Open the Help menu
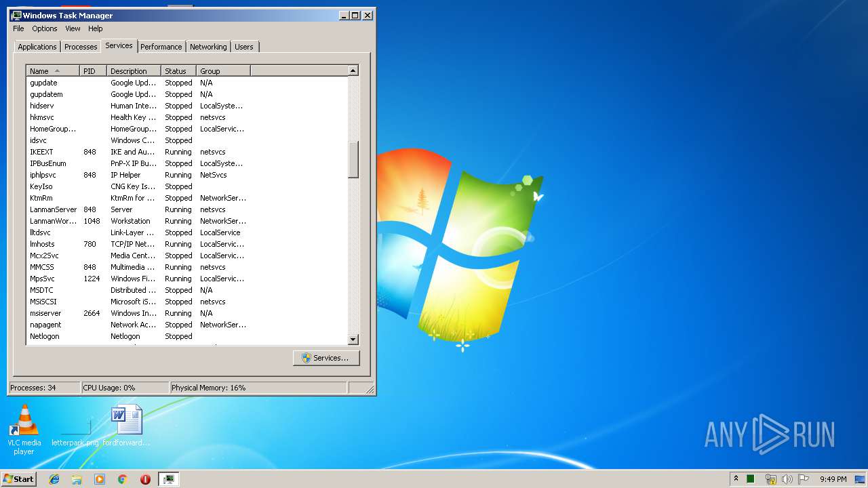 96,28
